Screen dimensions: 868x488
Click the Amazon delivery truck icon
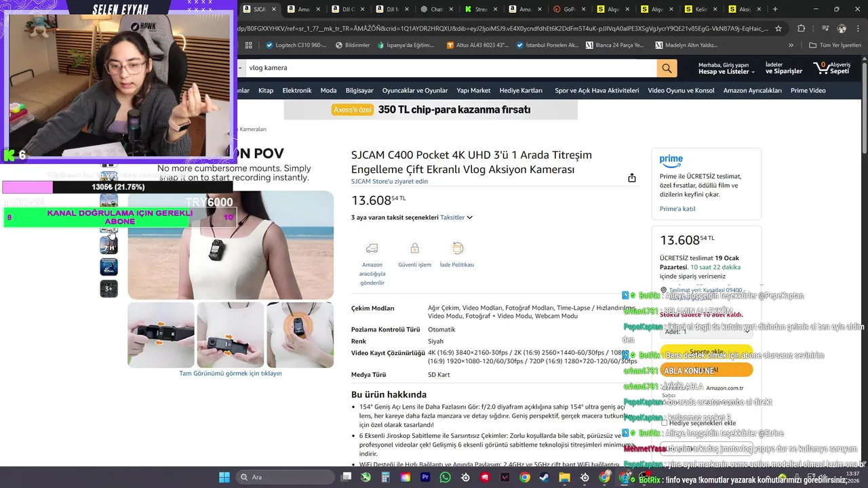coord(372,248)
